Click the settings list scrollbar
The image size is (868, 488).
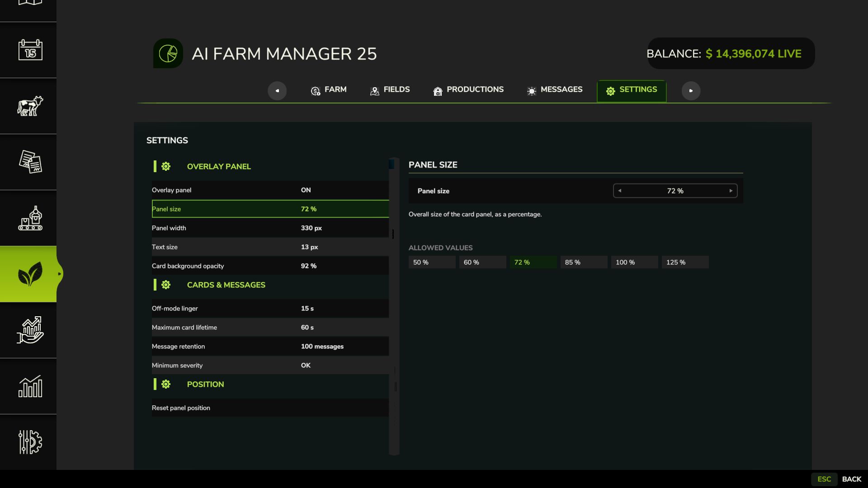pos(394,306)
